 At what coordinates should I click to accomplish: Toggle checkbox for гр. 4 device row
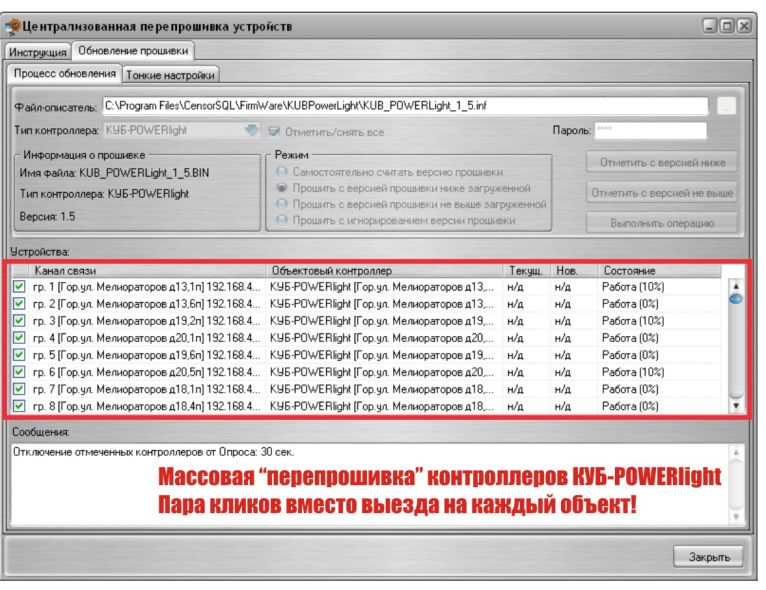[19, 338]
